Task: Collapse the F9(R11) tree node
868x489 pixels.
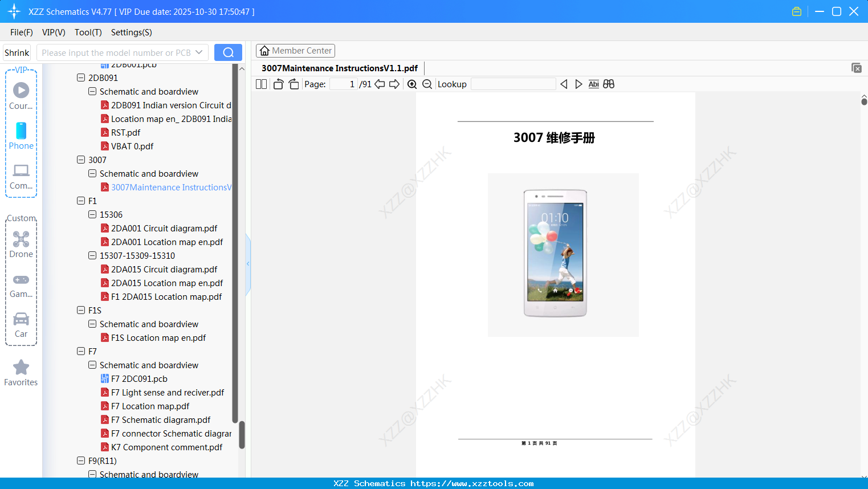Action: point(81,461)
